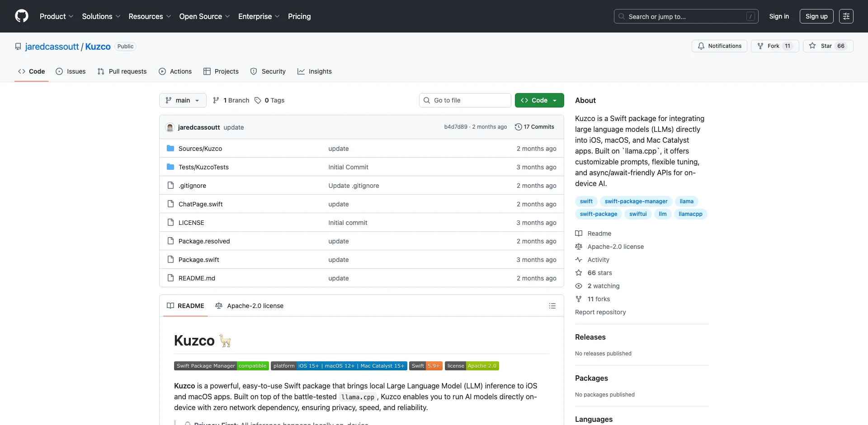Open the 17 Commits history icon
The image size is (868, 425).
(x=518, y=127)
